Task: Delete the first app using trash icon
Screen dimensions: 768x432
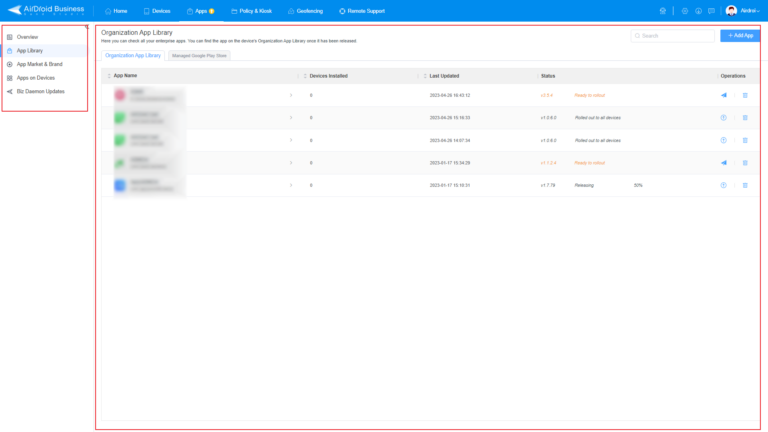Action: point(745,95)
